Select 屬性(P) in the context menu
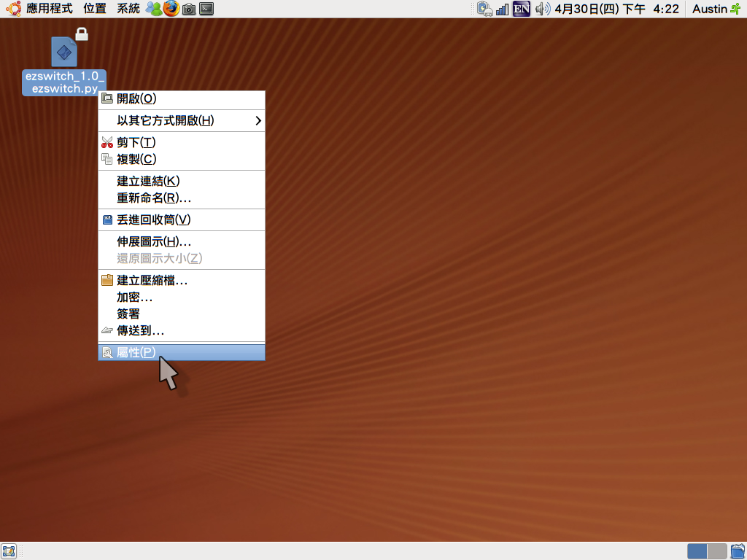747x560 pixels. (x=136, y=352)
